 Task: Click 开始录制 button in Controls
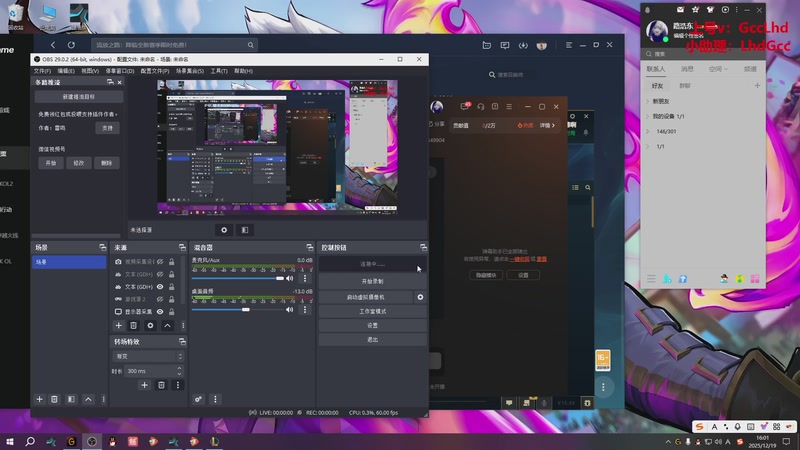coord(372,281)
